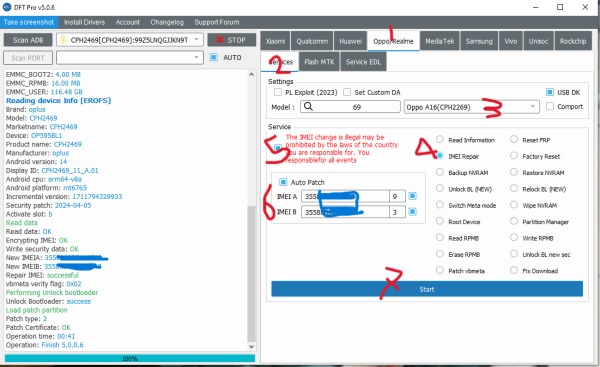The image size is (600, 367).
Task: Click the log scrollbar up arrow
Action: (251, 74)
